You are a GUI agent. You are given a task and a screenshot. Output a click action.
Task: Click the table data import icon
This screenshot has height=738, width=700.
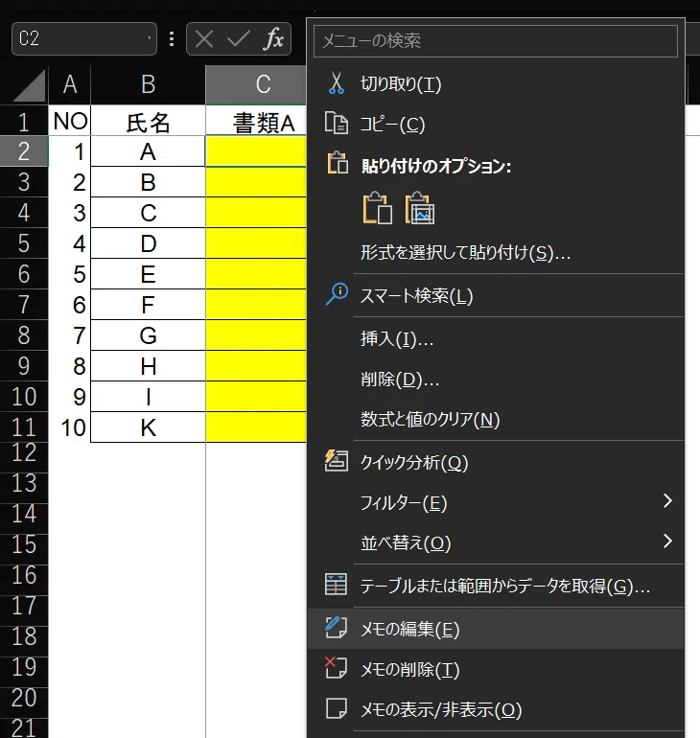(x=336, y=585)
